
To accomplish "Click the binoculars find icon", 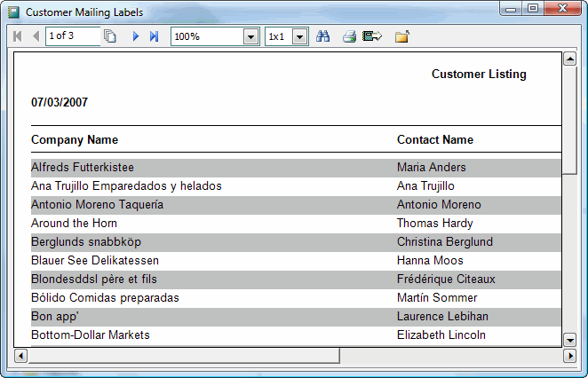I will click(x=323, y=36).
